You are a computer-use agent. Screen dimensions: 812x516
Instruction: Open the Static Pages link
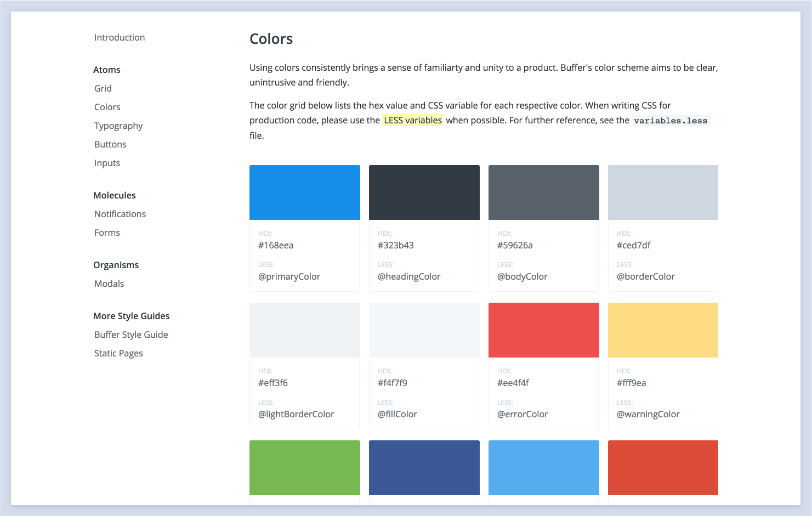click(118, 353)
